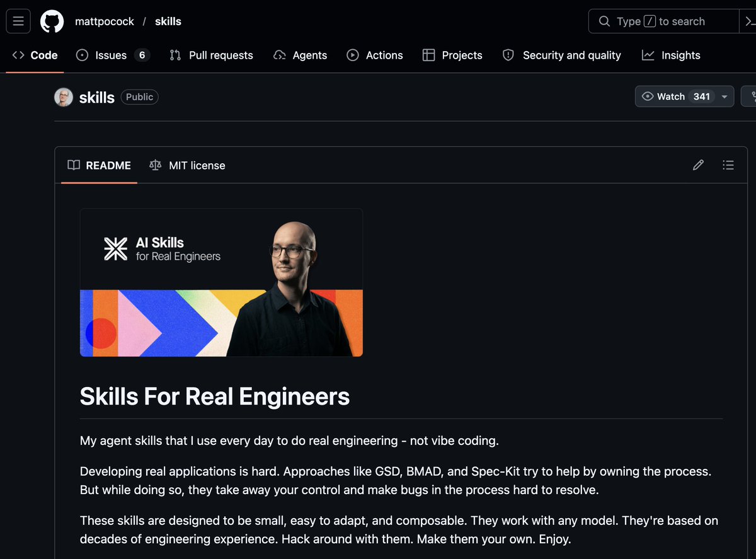Viewport: 756px width, 559px height.
Task: Open the Projects tab
Action: point(452,55)
